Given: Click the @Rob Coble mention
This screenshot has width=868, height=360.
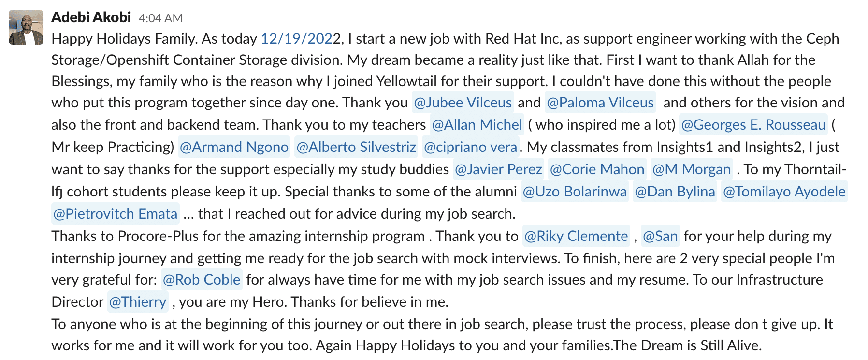Looking at the screenshot, I should click(x=202, y=280).
